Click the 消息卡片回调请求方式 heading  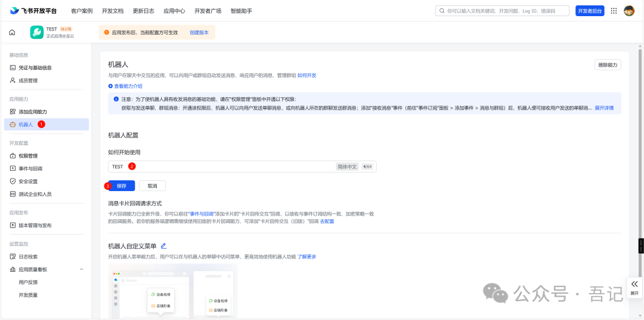tap(135, 204)
